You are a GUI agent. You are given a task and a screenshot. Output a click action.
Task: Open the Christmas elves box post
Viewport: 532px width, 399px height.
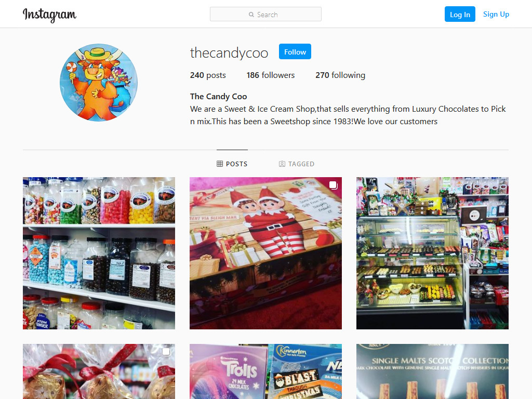pos(265,253)
